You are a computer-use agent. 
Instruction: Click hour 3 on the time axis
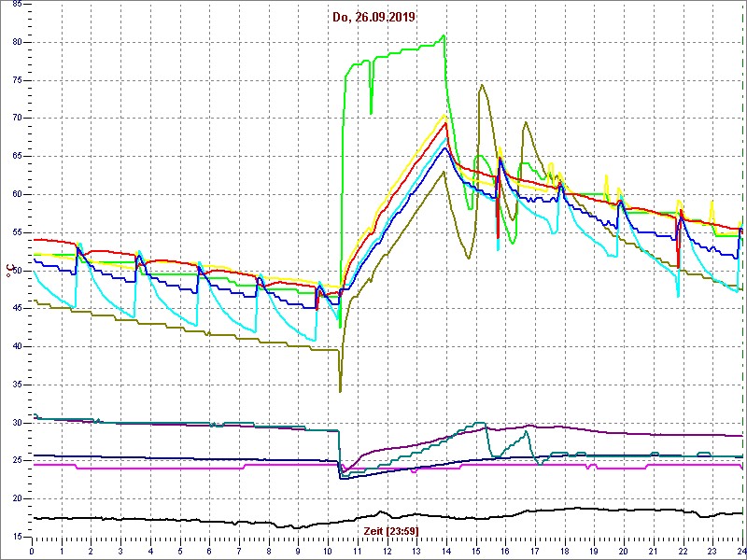click(x=120, y=551)
